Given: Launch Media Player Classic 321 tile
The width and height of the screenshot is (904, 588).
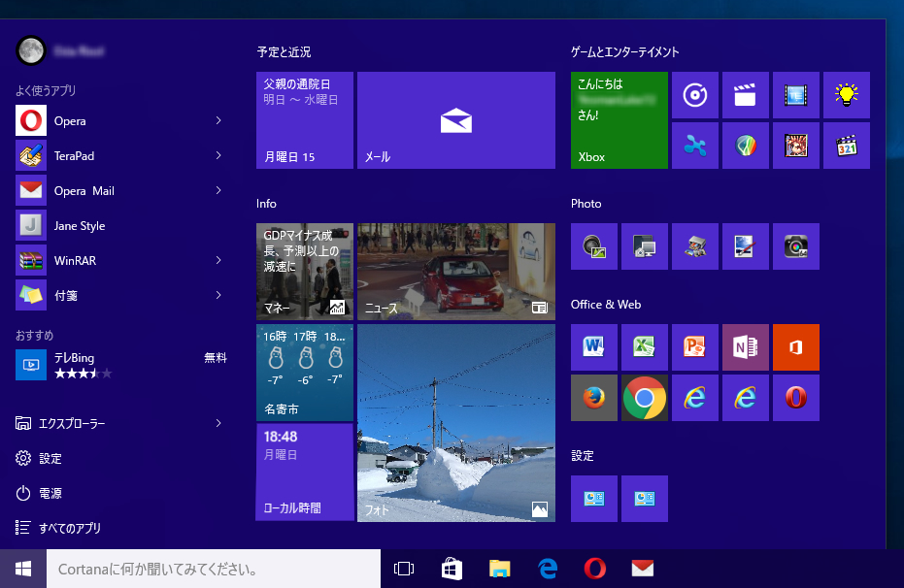Looking at the screenshot, I should pyautogui.click(x=847, y=146).
